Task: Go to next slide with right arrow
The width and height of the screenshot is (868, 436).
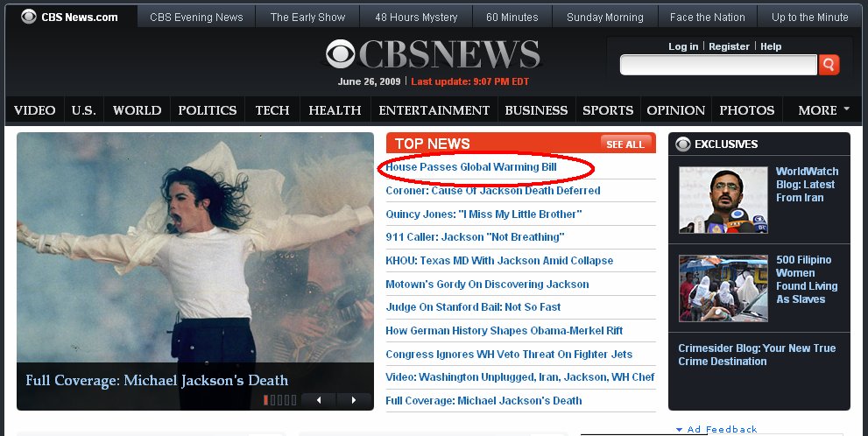Action: coord(353,400)
